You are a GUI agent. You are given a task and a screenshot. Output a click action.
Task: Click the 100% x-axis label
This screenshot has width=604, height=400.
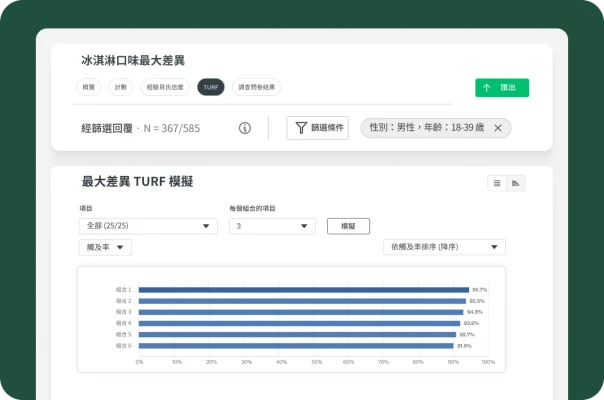[x=488, y=362]
